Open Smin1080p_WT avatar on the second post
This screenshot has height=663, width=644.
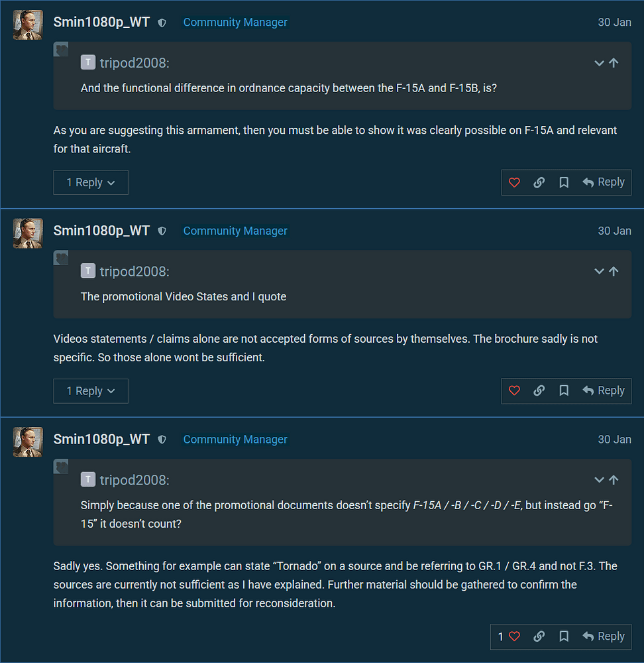coord(28,233)
